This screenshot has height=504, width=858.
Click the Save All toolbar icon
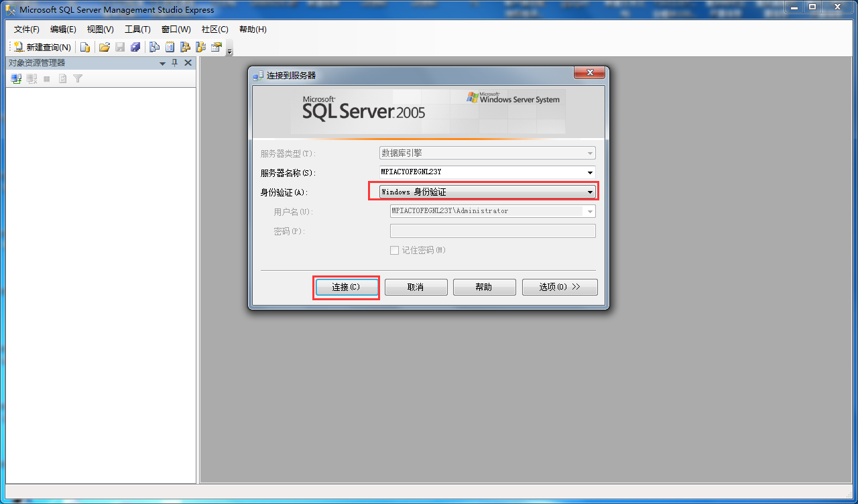(x=135, y=47)
